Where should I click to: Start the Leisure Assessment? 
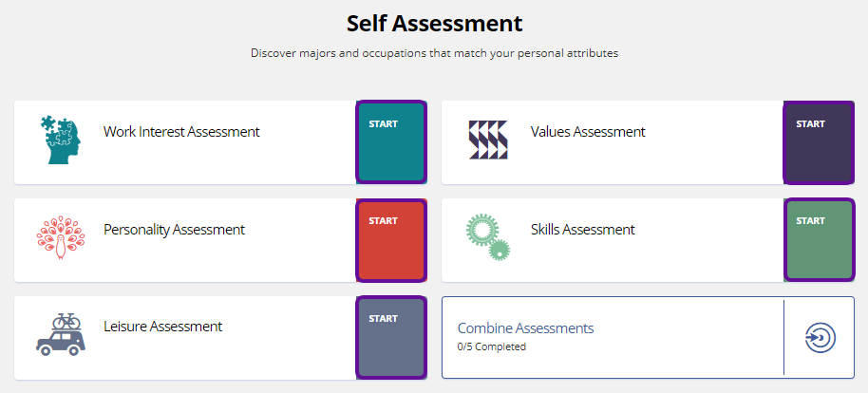pyautogui.click(x=391, y=338)
